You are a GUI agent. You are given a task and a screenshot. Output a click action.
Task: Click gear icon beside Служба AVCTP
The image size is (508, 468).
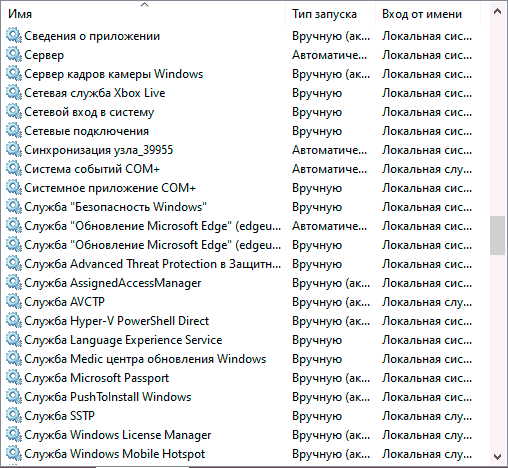[x=14, y=302]
